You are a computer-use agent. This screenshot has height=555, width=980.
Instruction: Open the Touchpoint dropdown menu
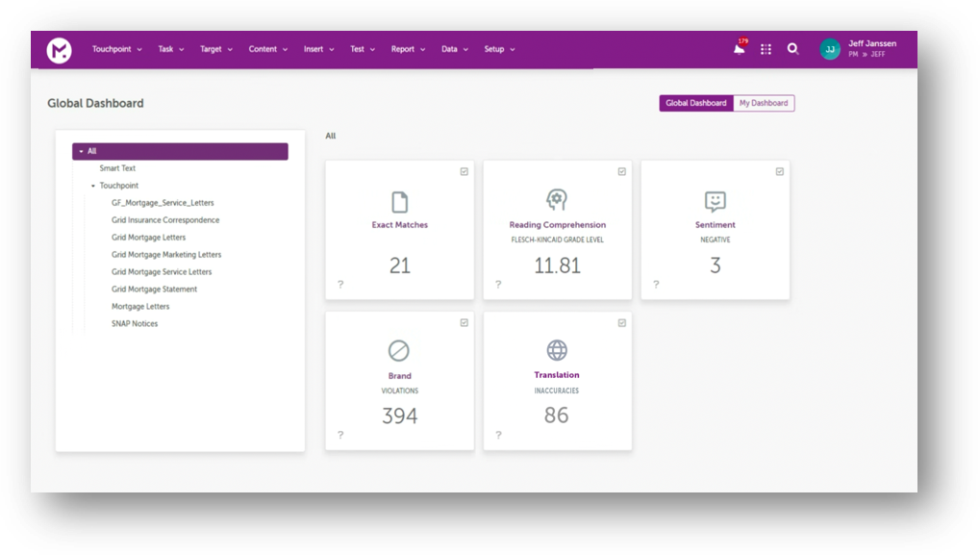pyautogui.click(x=116, y=49)
